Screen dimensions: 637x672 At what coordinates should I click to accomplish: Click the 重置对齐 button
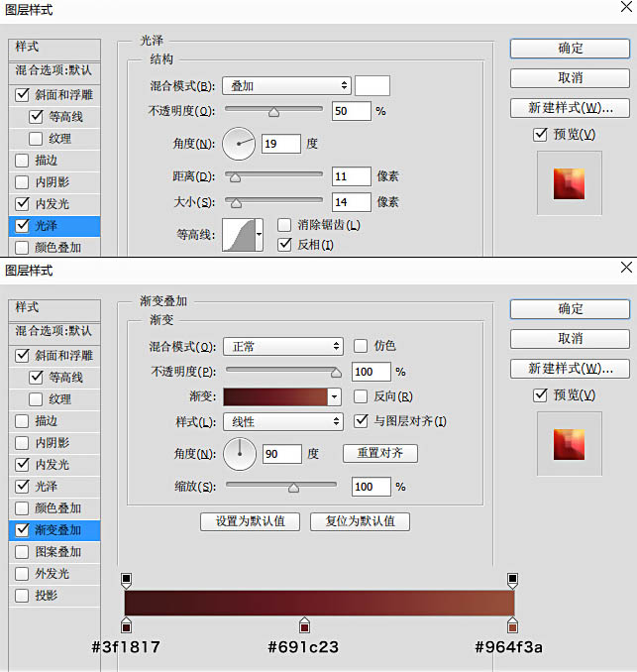(x=380, y=453)
